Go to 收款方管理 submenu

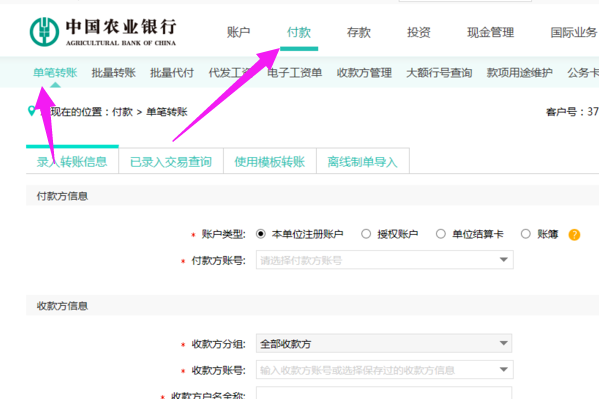pyautogui.click(x=364, y=73)
